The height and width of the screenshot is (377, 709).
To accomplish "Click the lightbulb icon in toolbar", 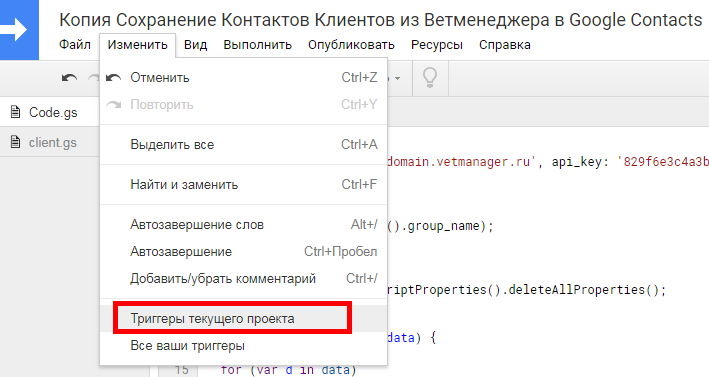I will pyautogui.click(x=430, y=78).
